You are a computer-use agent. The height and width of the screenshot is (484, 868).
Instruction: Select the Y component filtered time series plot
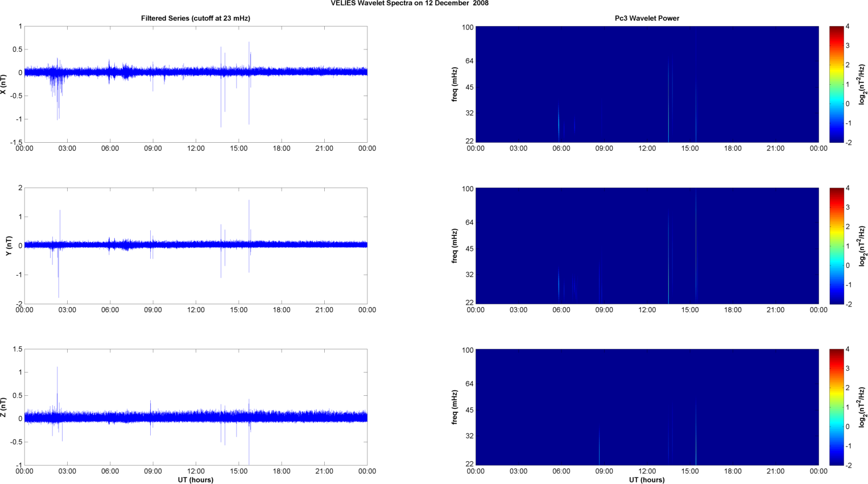pyautogui.click(x=196, y=246)
